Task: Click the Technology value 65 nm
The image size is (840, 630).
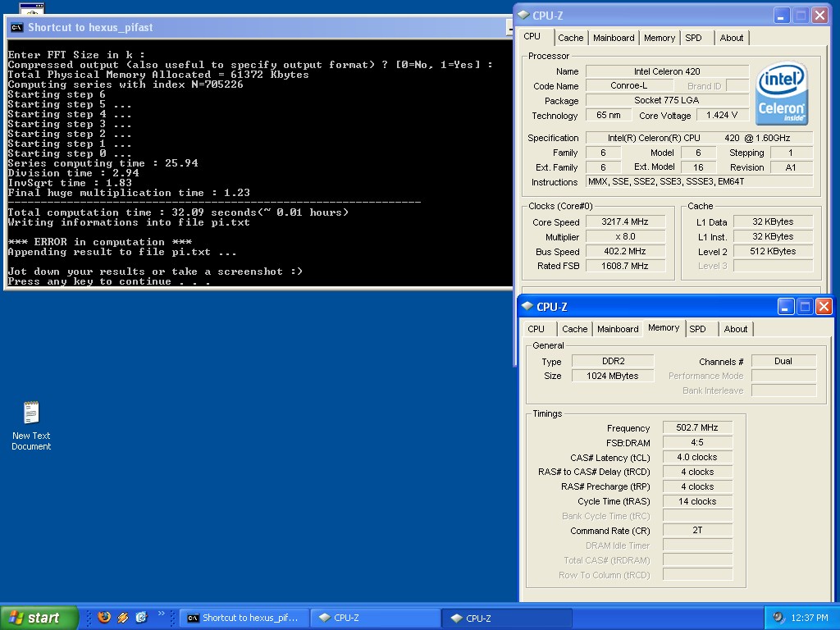Action: (x=609, y=115)
